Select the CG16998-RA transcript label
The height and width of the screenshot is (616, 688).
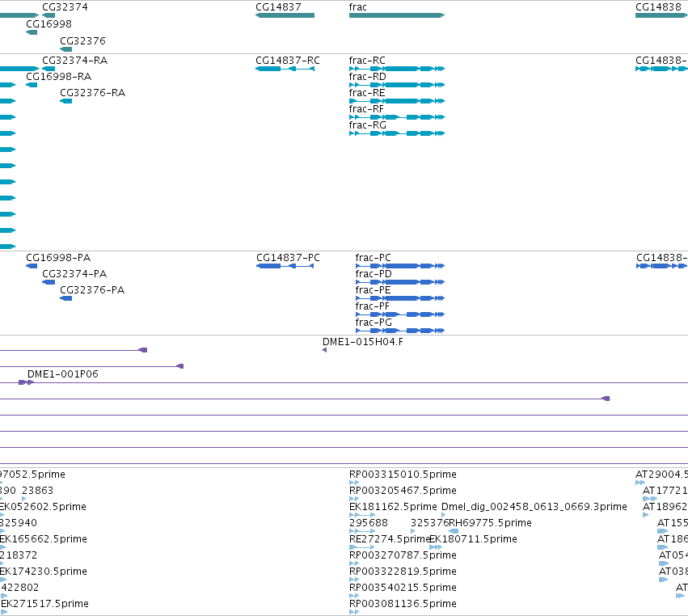[x=59, y=77]
